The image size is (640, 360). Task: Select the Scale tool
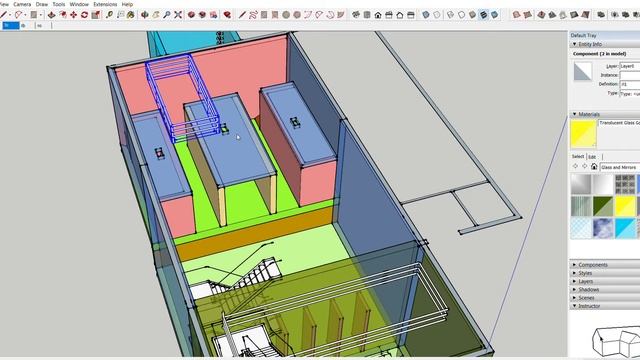pos(96,15)
